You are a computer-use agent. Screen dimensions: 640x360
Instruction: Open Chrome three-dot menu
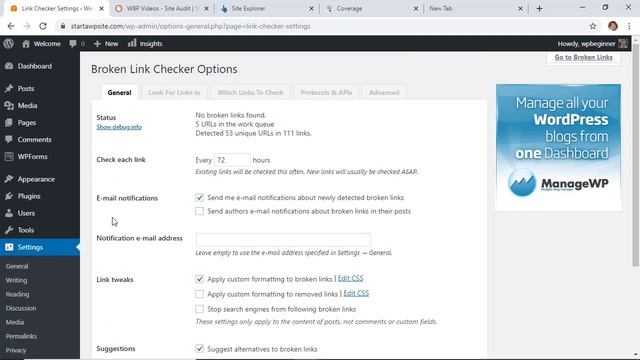tap(629, 26)
